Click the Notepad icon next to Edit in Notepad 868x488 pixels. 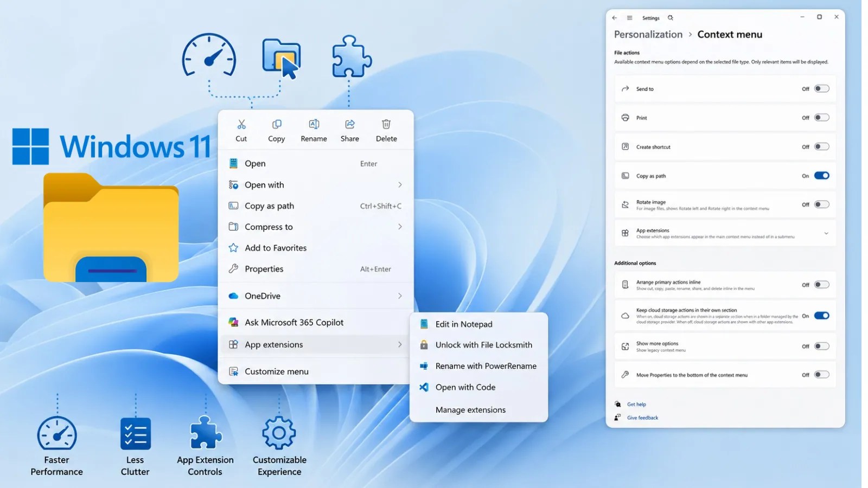pos(424,324)
